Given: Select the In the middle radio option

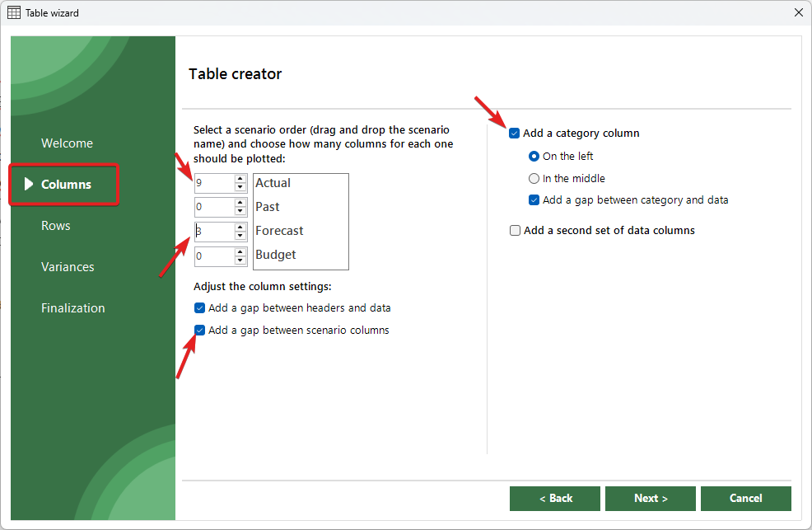Looking at the screenshot, I should pos(534,179).
